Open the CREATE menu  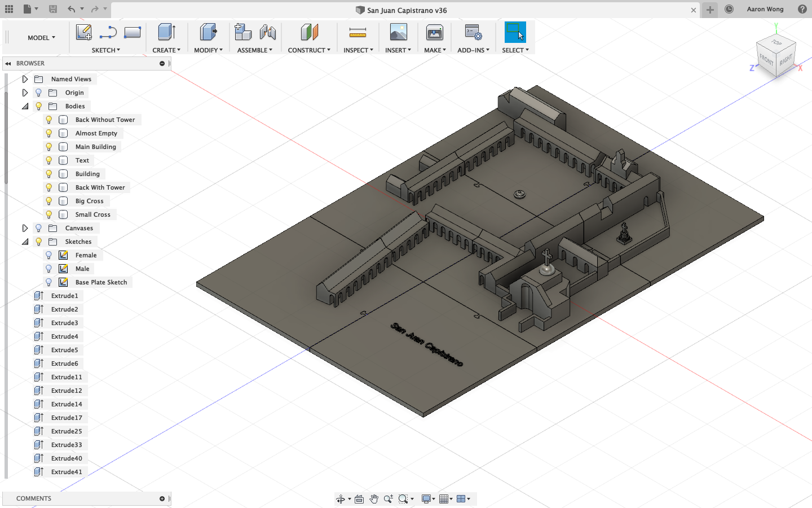click(x=166, y=50)
